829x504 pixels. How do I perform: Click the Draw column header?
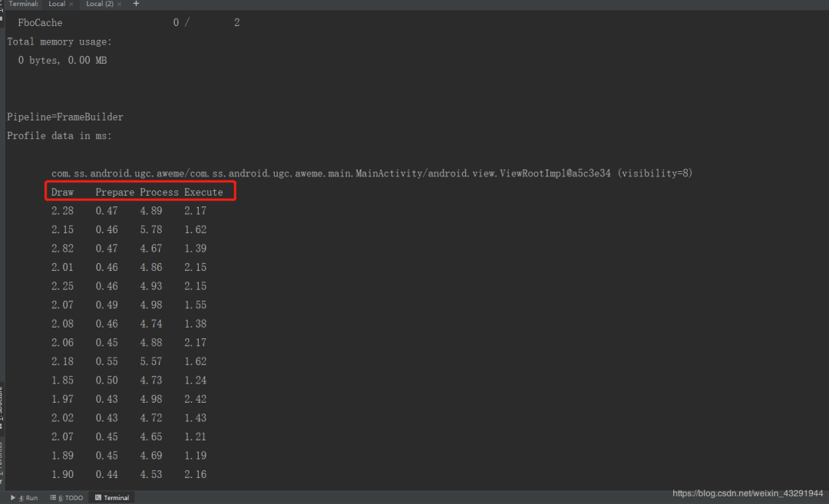click(62, 192)
